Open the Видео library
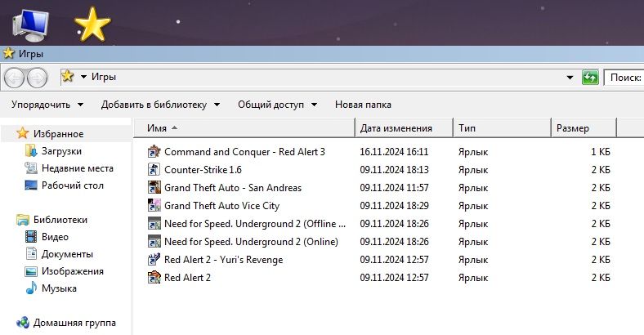Image resolution: width=644 pixels, height=335 pixels. tap(55, 237)
